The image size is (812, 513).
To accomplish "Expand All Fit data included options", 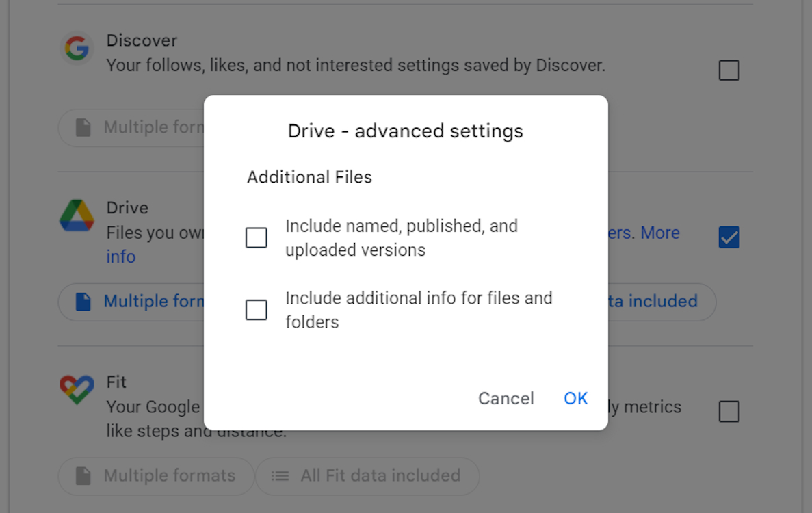I will [367, 476].
